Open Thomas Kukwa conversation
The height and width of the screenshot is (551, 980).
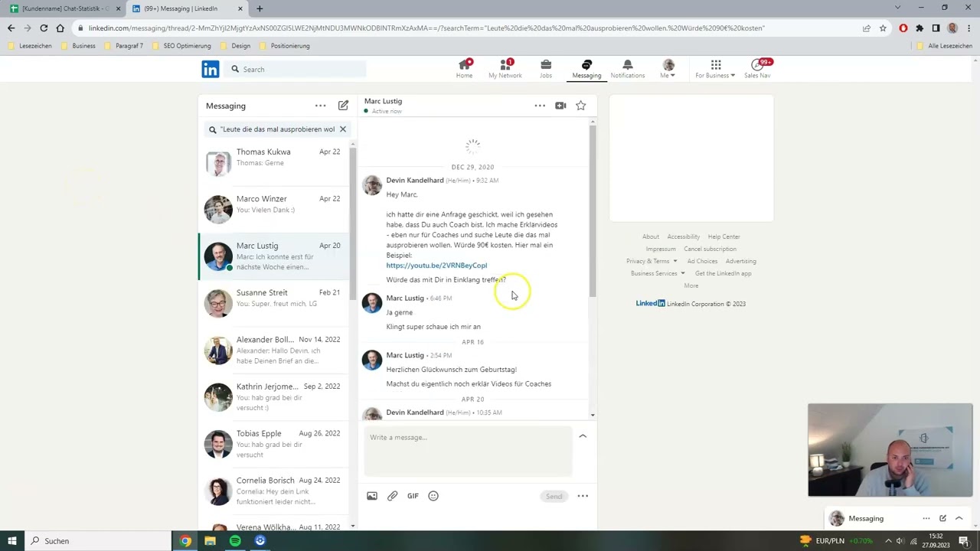pos(274,162)
